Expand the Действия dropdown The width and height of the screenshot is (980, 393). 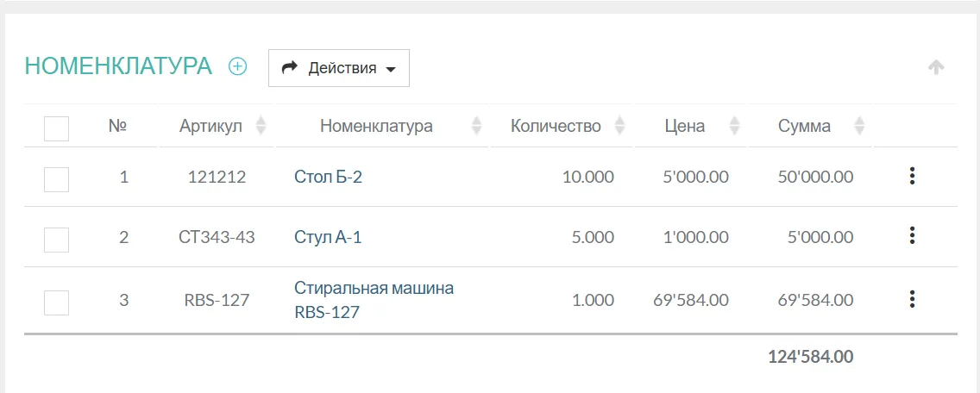click(339, 68)
